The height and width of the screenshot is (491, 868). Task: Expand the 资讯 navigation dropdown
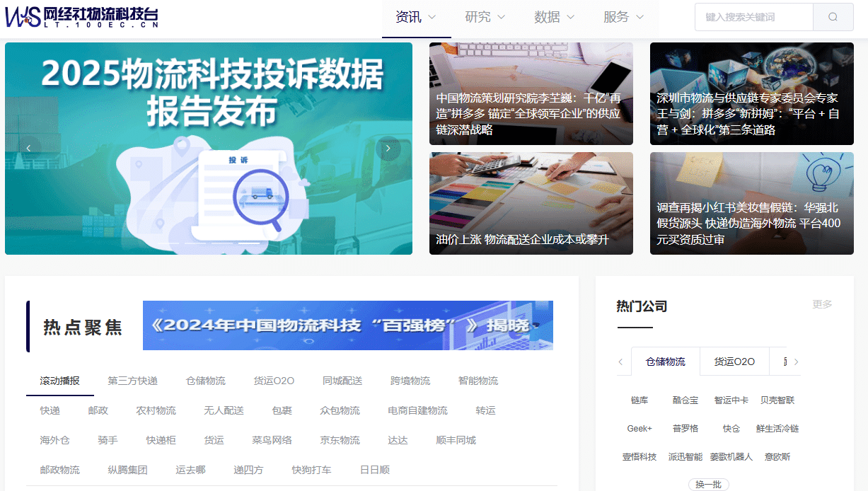pos(416,17)
